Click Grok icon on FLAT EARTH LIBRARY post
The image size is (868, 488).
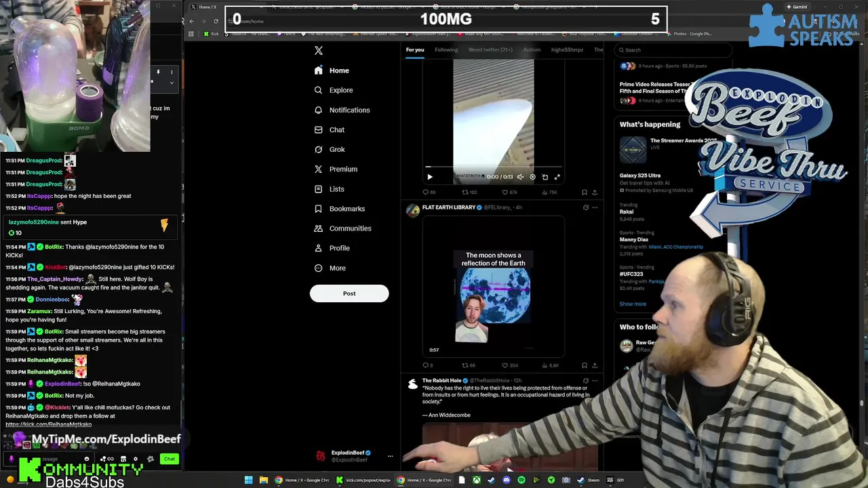[x=586, y=208]
